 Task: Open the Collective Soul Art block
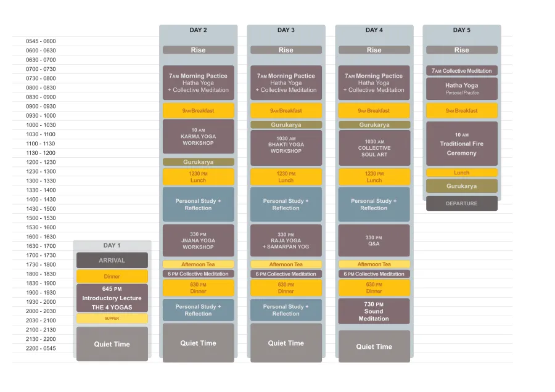pos(374,148)
